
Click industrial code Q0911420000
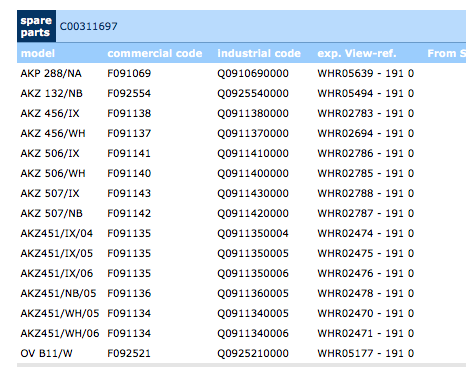[x=253, y=213]
